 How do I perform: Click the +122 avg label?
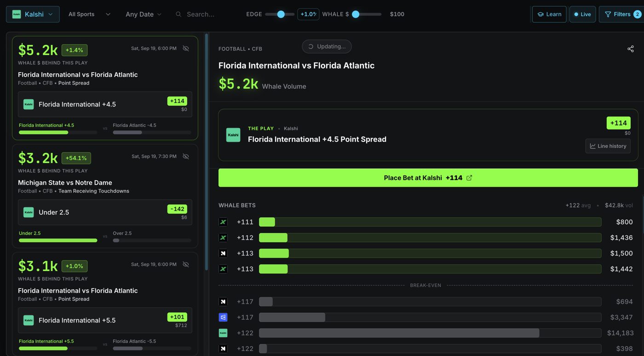578,205
